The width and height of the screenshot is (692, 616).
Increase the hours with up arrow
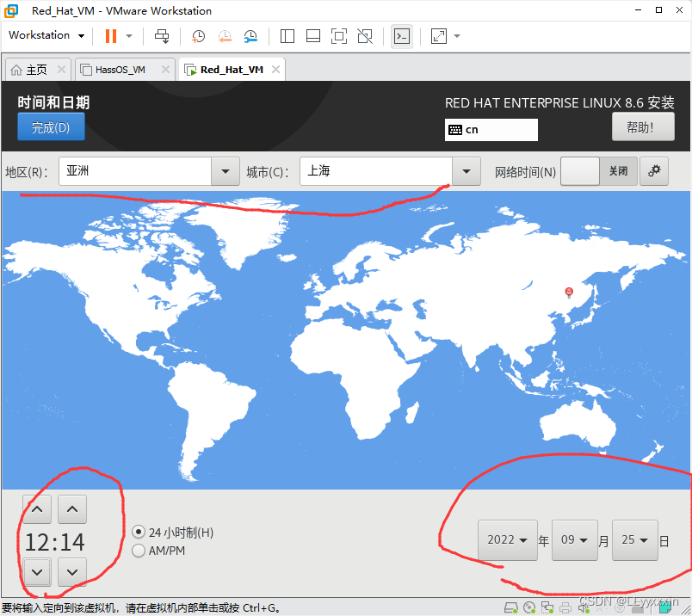[x=37, y=509]
